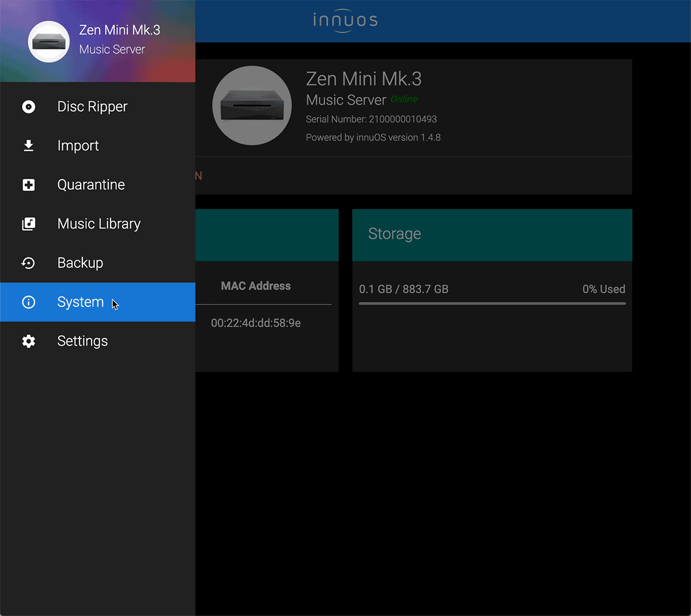Click the Disc Ripper disc icon
Viewport: 691px width, 616px height.
click(28, 107)
